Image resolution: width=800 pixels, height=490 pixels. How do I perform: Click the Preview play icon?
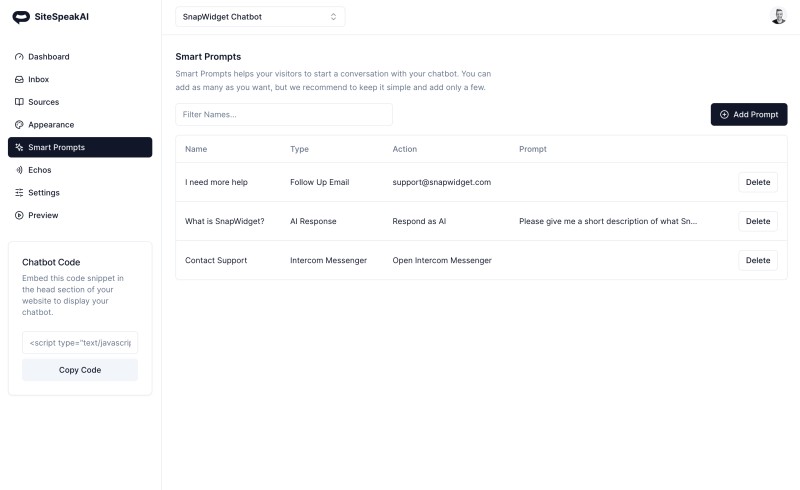click(x=19, y=215)
